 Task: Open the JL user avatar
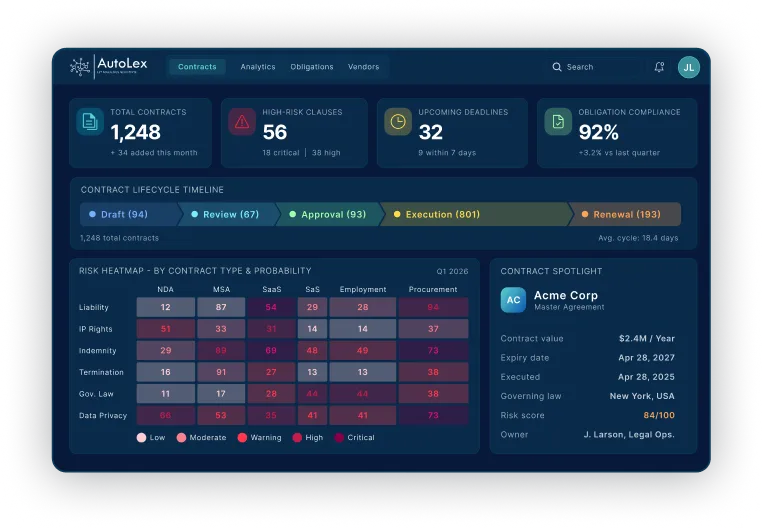[x=689, y=67]
